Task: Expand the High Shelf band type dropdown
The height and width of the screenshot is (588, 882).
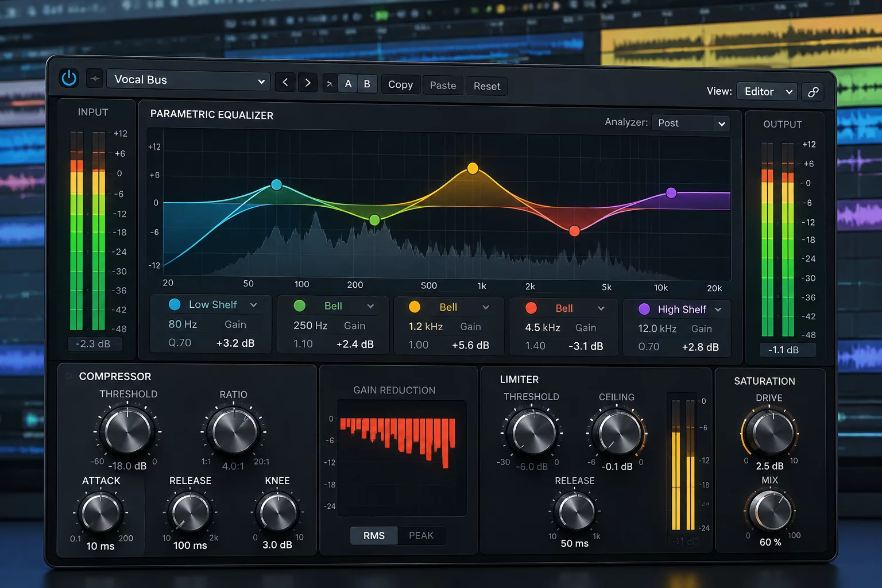Action: 718,310
